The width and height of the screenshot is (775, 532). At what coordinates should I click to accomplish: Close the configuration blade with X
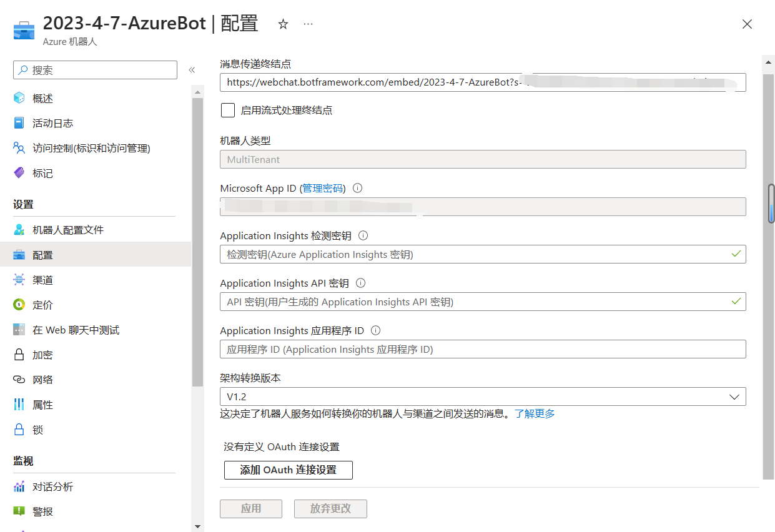pos(747,24)
